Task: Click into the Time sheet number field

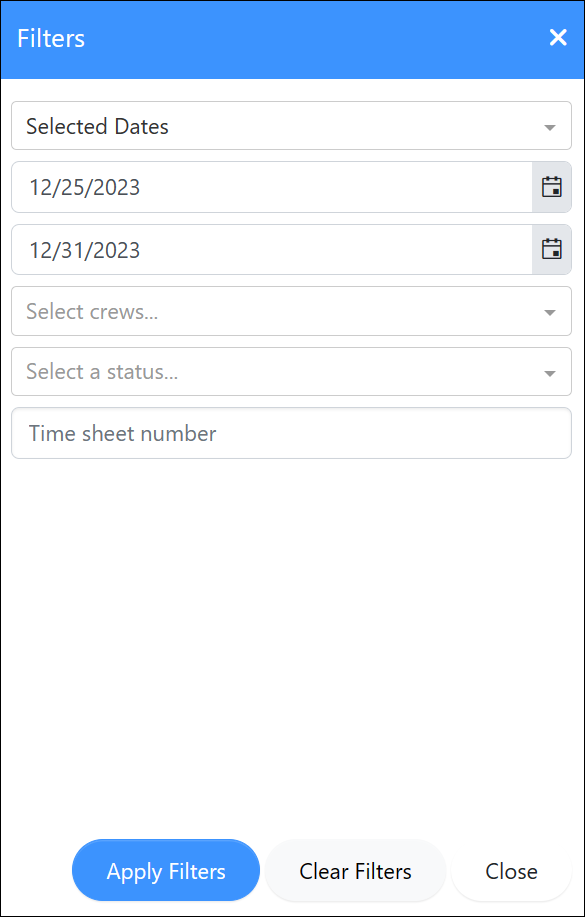Action: click(x=291, y=433)
